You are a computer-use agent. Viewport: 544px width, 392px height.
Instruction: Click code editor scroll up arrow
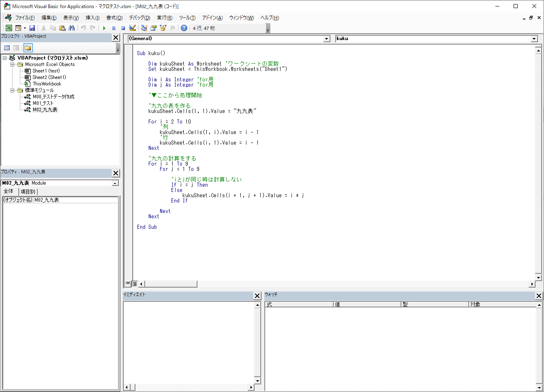(x=538, y=50)
